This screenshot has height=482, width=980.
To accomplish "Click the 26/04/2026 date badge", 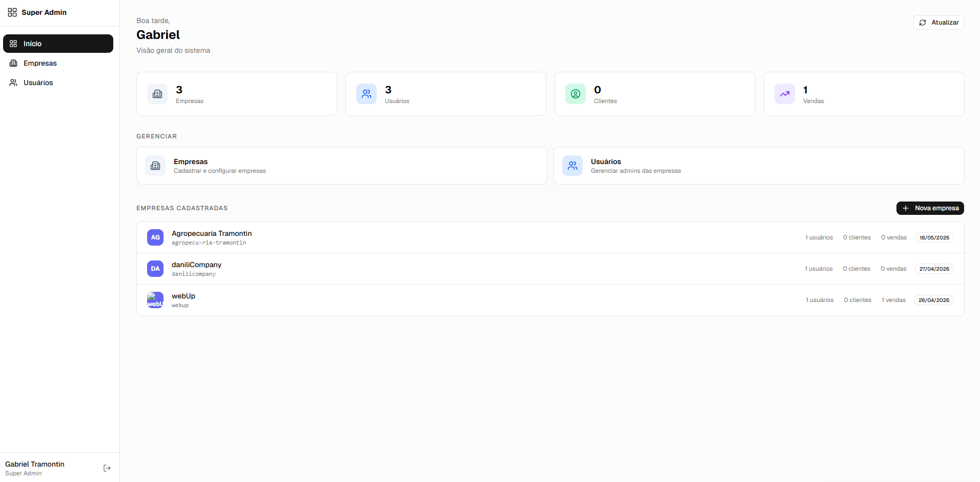I will click(934, 300).
